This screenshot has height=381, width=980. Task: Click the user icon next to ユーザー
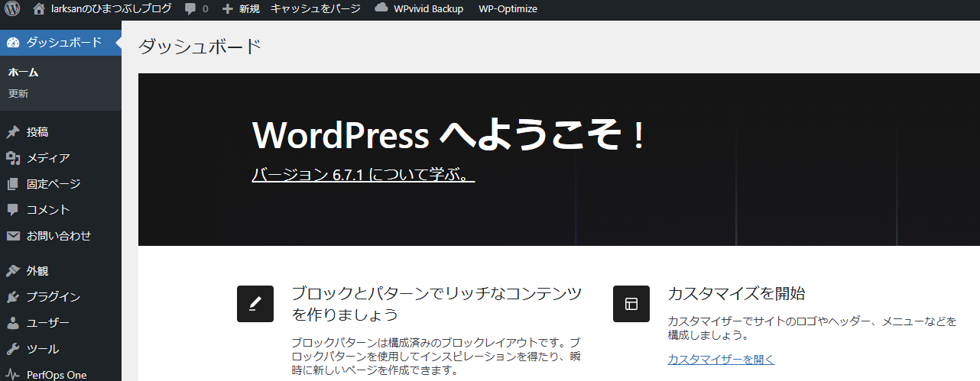tap(13, 323)
